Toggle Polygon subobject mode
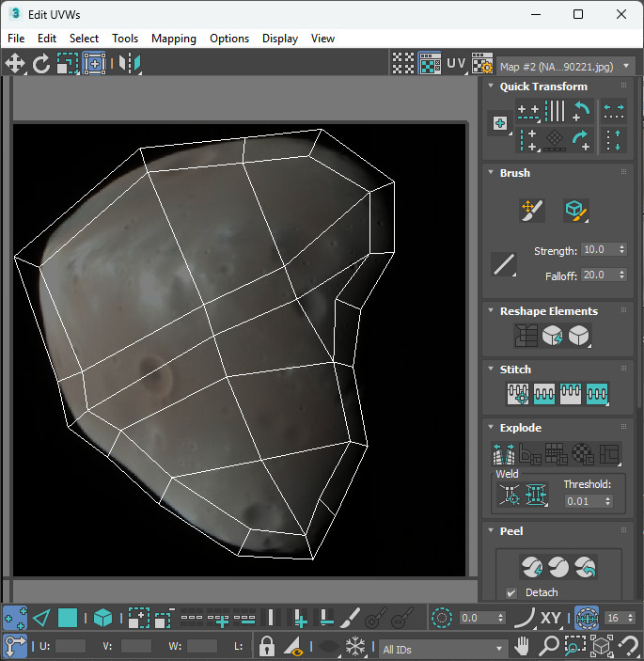Image resolution: width=644 pixels, height=661 pixels. point(68,618)
